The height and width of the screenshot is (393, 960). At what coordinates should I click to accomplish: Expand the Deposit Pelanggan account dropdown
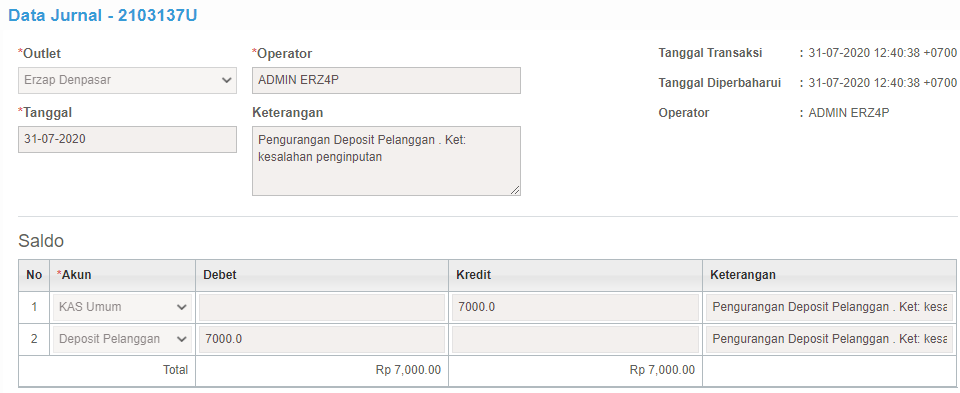(x=122, y=339)
